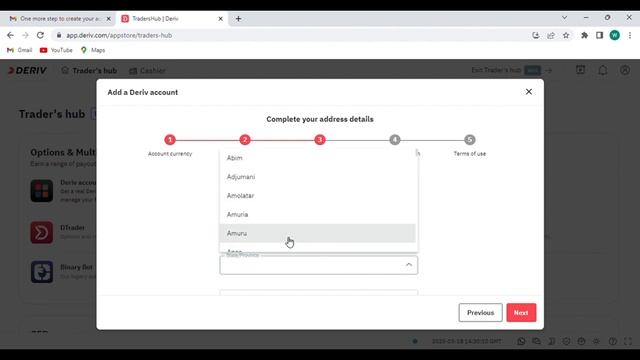
Task: Toggle the browser side panel
Action: (x=599, y=36)
